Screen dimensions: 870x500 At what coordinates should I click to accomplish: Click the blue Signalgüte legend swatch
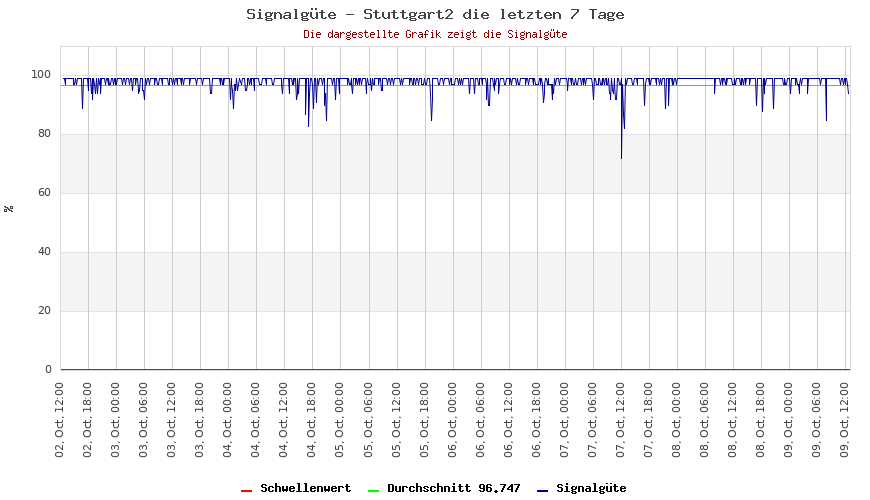pyautogui.click(x=542, y=490)
